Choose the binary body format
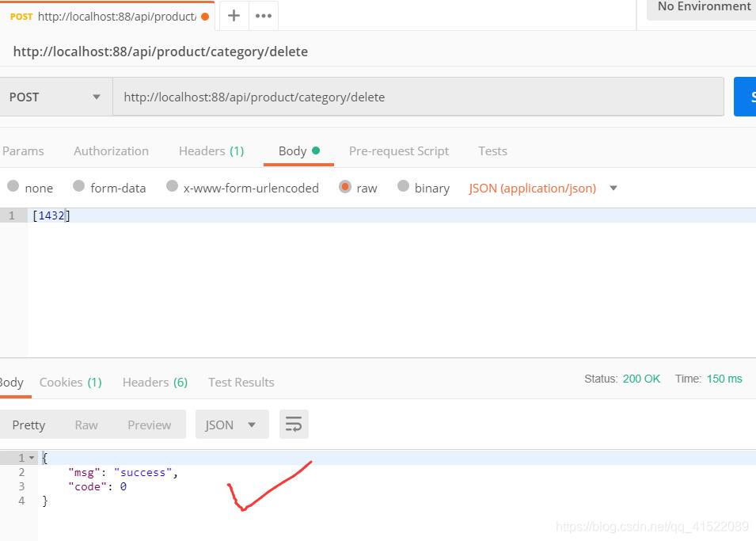 coord(404,188)
